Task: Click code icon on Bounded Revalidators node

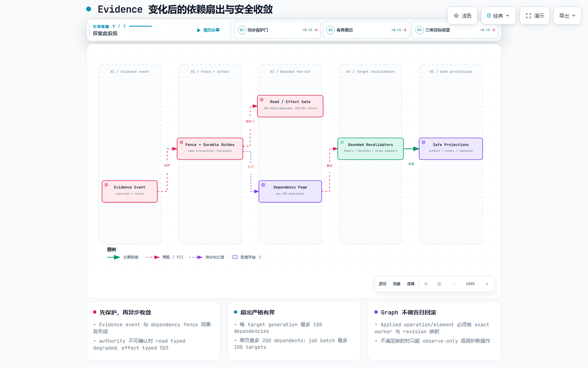Action: click(342, 143)
